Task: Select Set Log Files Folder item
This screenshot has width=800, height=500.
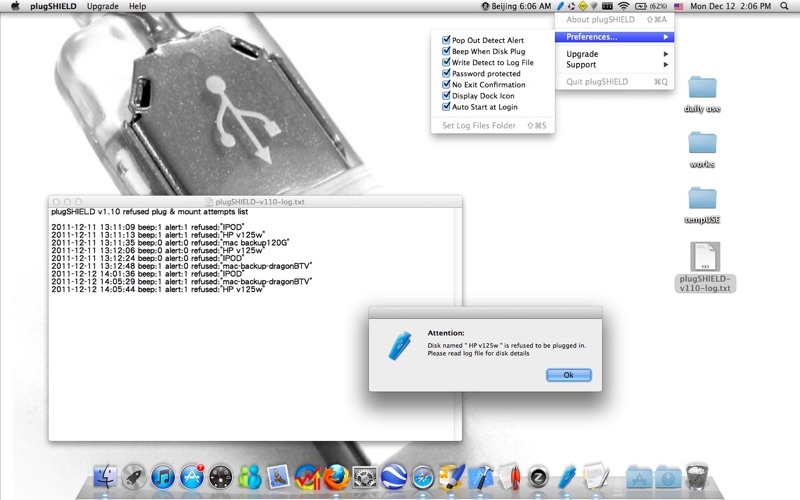Action: coord(493,125)
